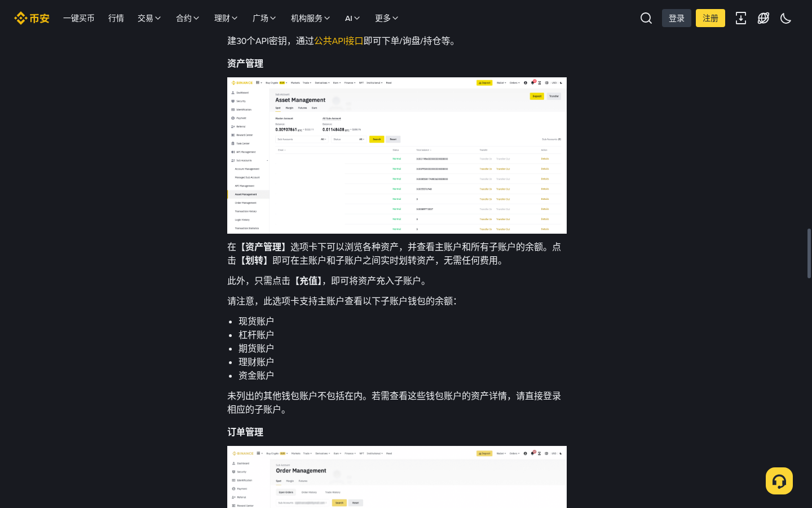Click the 资产管理 section heading
Image resolution: width=812 pixels, height=508 pixels.
(x=245, y=63)
